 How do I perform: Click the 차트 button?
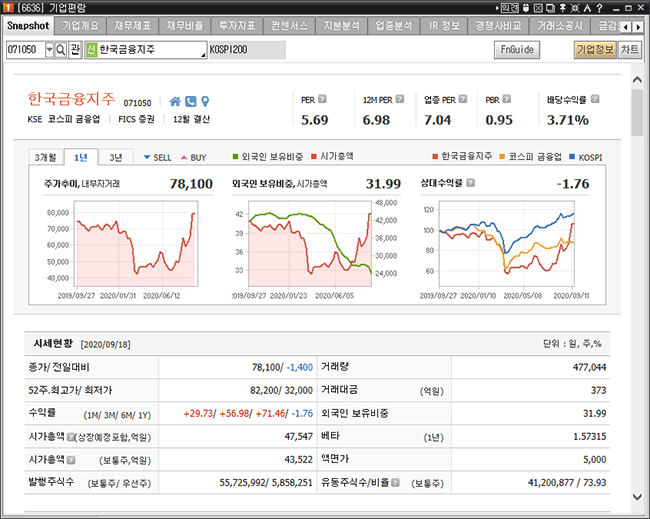[x=630, y=50]
